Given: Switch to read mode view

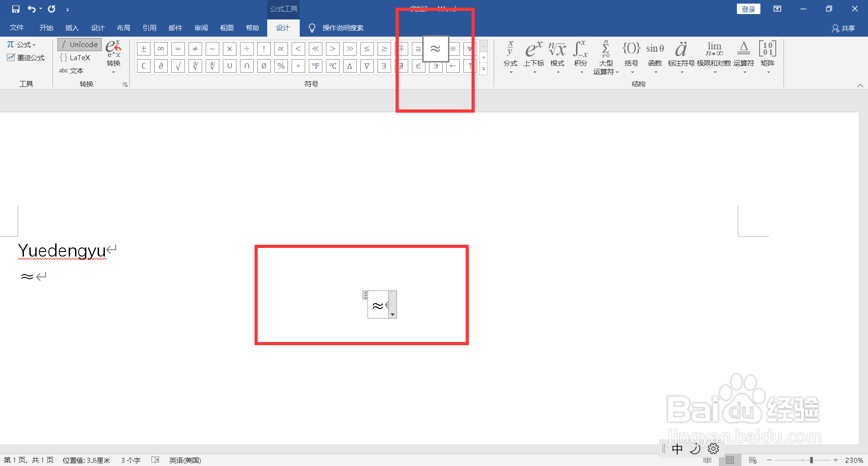Looking at the screenshot, I should pyautogui.click(x=708, y=460).
